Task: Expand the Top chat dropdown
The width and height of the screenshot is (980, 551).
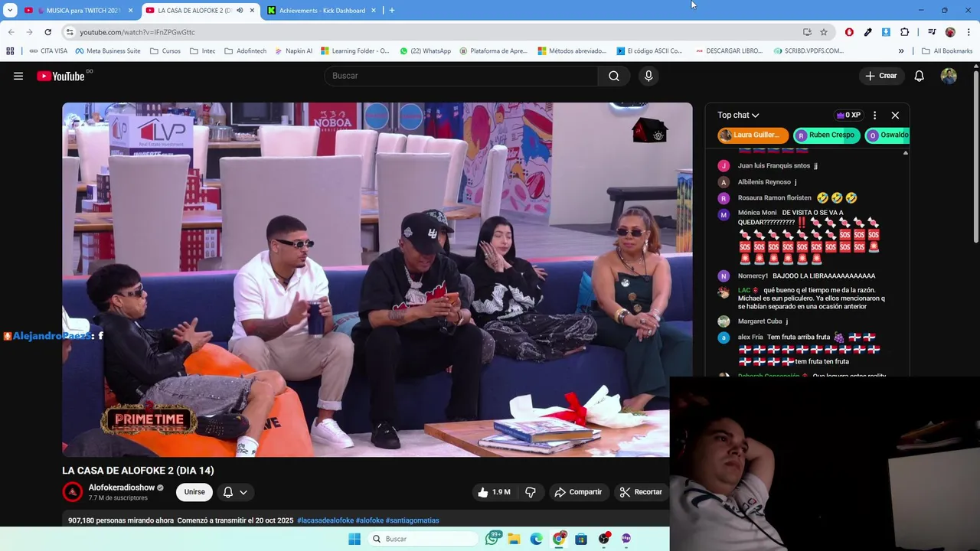Action: click(738, 115)
